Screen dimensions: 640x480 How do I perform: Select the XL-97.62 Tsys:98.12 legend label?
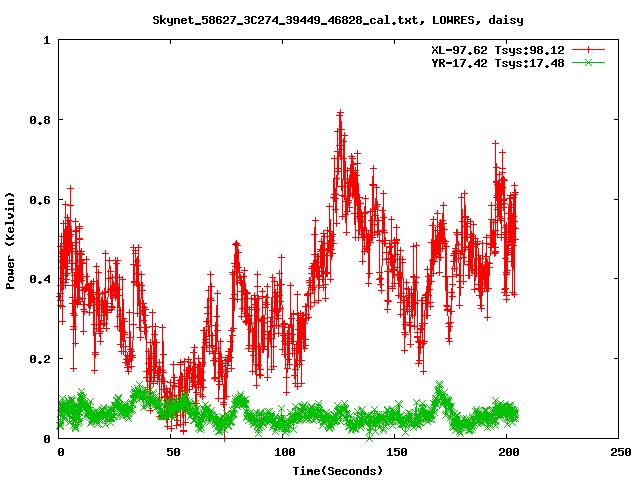pyautogui.click(x=498, y=50)
